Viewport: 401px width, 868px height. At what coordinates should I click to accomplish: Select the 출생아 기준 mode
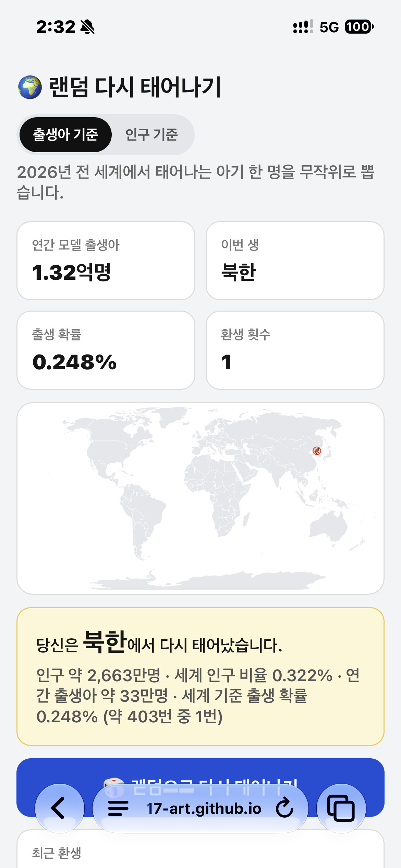[65, 135]
